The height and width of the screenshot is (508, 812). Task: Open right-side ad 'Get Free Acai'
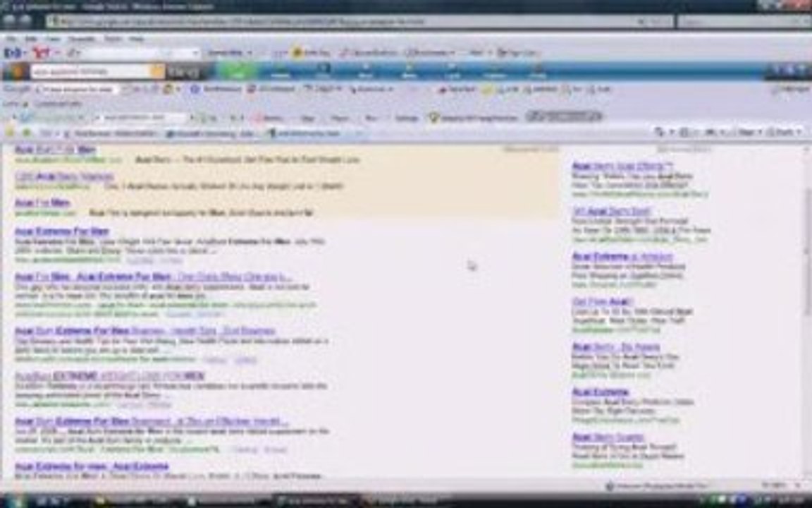[603, 302]
